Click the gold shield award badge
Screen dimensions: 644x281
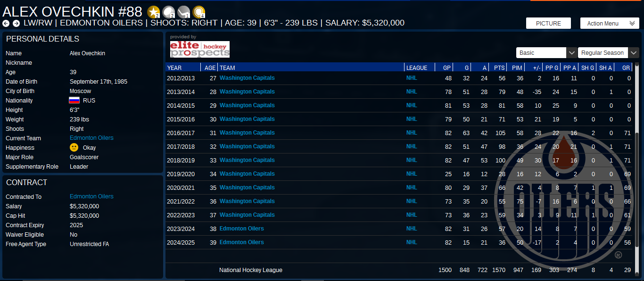[x=198, y=12]
